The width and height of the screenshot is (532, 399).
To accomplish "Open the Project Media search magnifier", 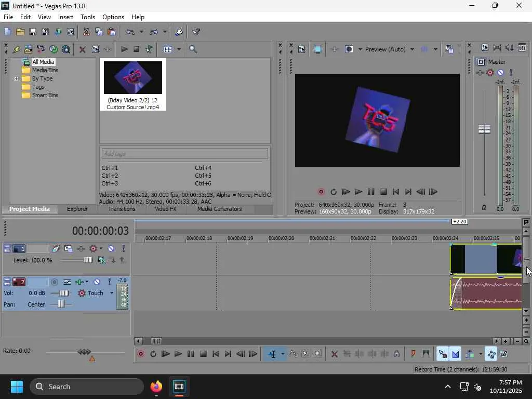I will click(x=193, y=49).
